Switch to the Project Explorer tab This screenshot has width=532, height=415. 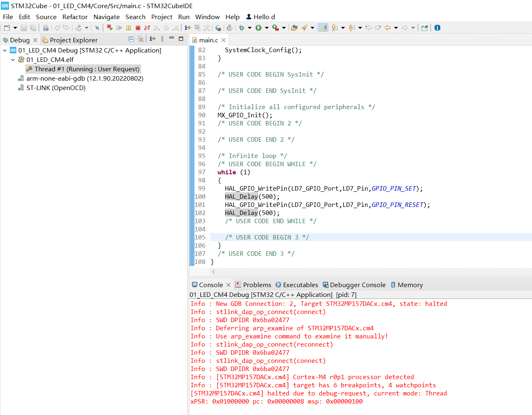tap(70, 40)
